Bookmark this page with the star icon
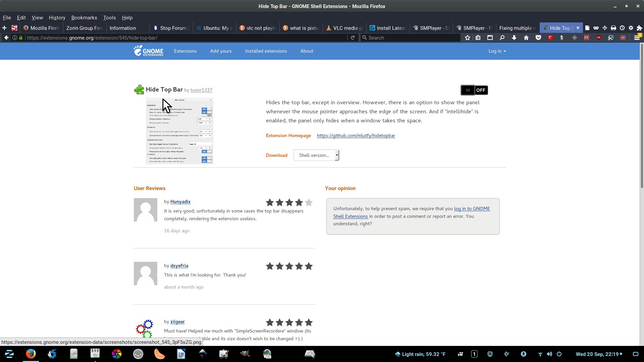The width and height of the screenshot is (644, 362). 468,38
